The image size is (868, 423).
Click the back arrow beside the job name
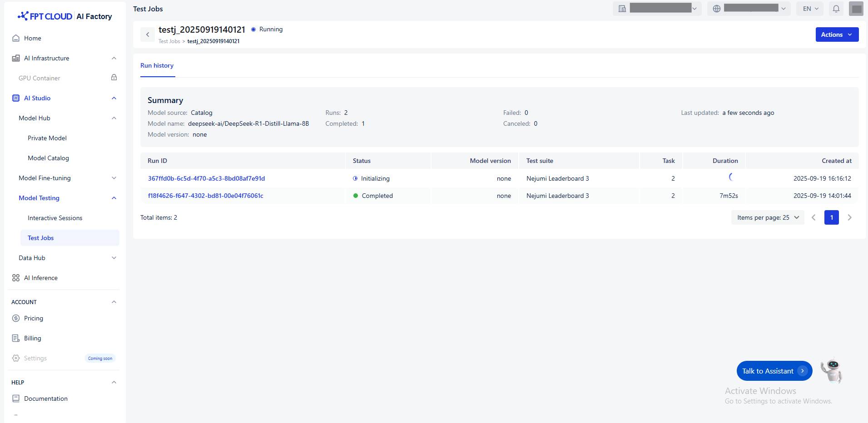click(x=148, y=34)
